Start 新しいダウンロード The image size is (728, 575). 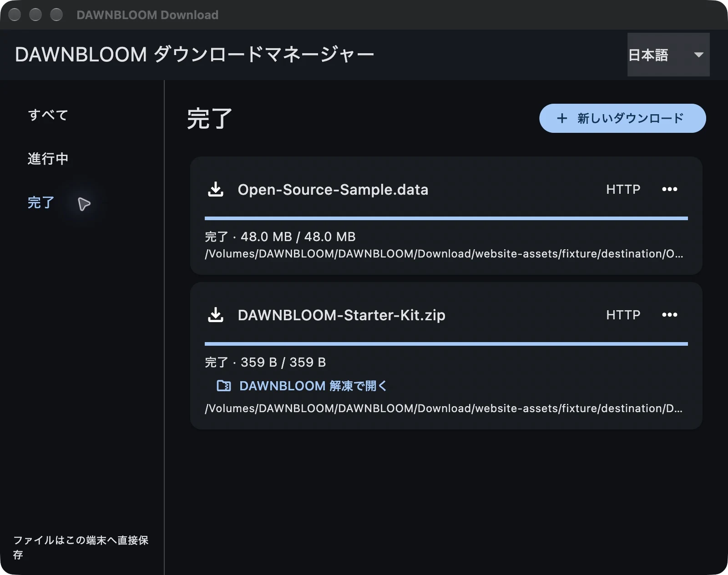click(x=622, y=118)
